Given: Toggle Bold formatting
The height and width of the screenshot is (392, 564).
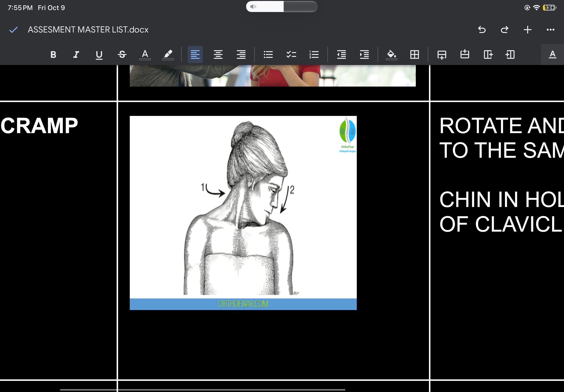Looking at the screenshot, I should click(x=53, y=54).
